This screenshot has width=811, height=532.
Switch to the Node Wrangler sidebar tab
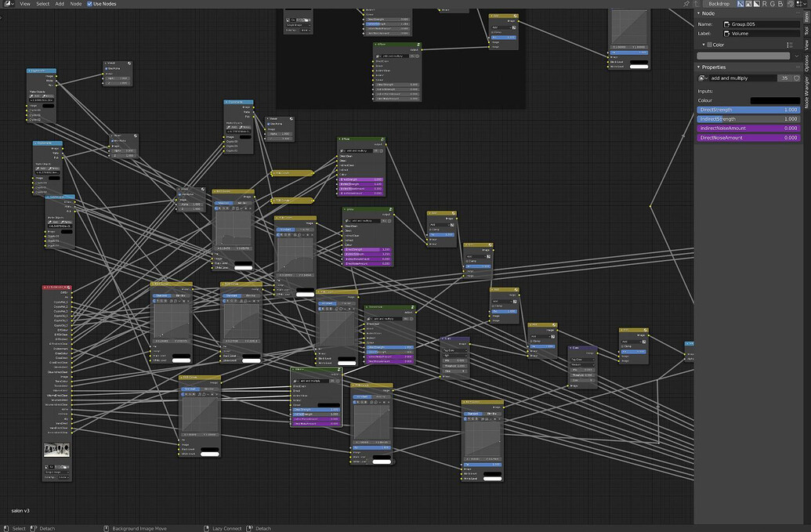806,92
